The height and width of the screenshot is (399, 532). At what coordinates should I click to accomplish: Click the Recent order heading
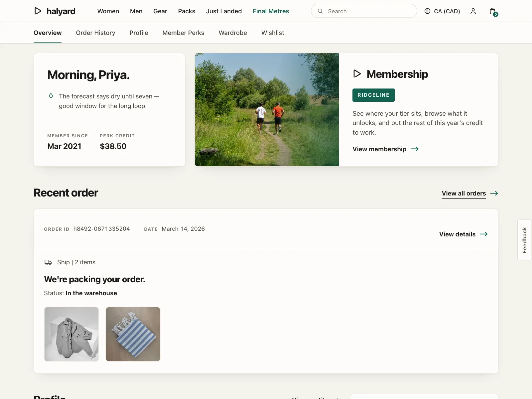pyautogui.click(x=66, y=193)
